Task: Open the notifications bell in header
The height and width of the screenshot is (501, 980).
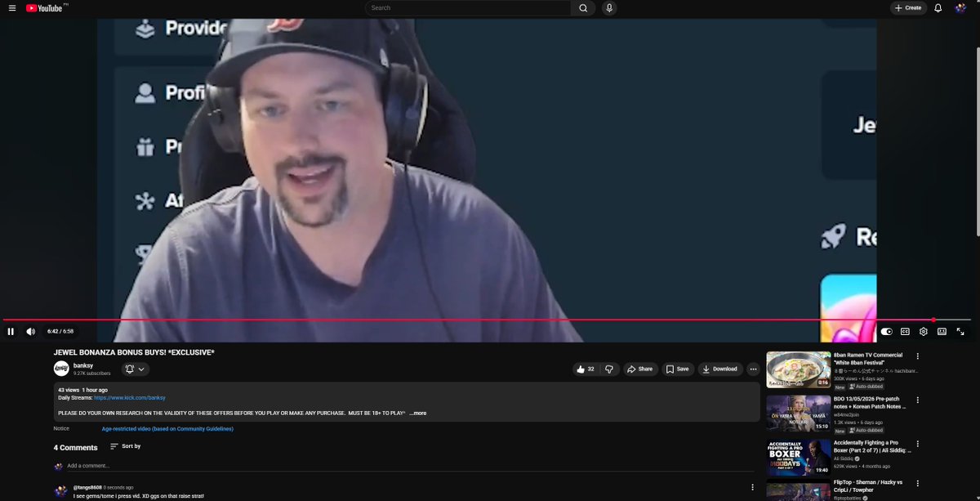Action: [x=938, y=8]
